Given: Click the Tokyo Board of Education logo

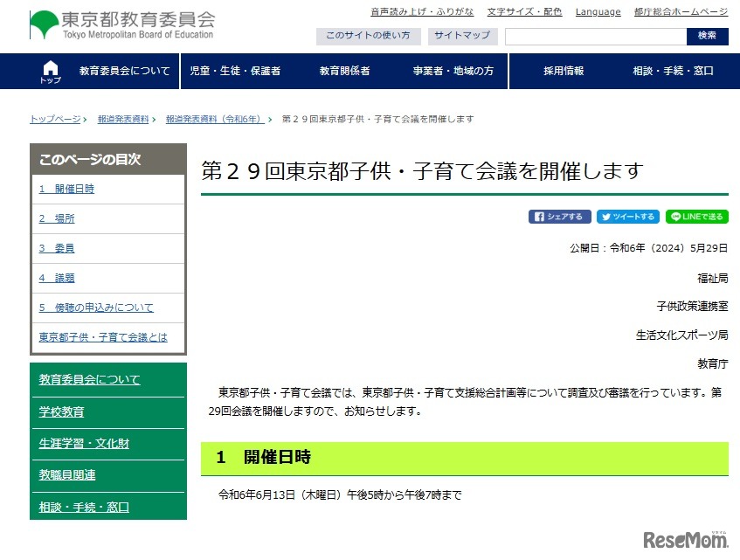Looking at the screenshot, I should point(121,24).
